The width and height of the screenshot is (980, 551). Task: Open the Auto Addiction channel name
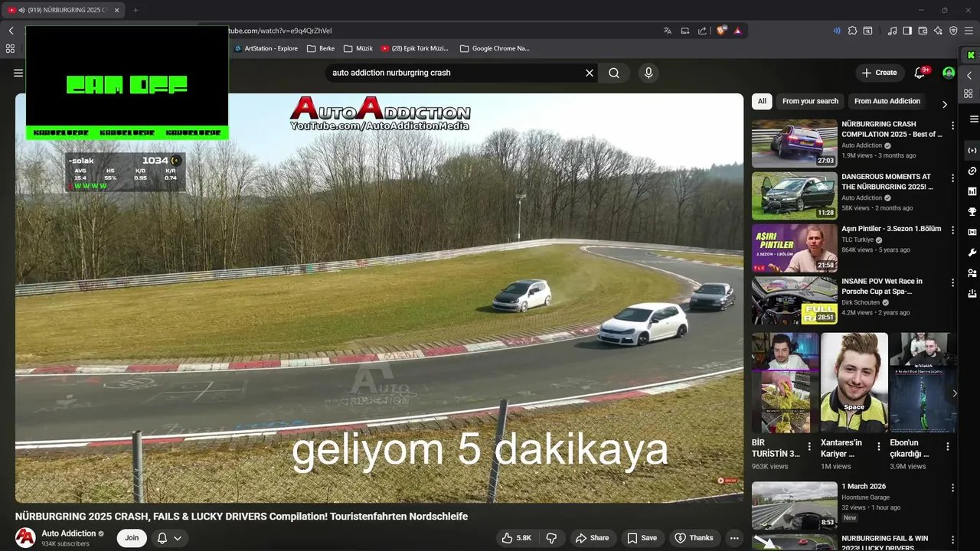point(69,533)
